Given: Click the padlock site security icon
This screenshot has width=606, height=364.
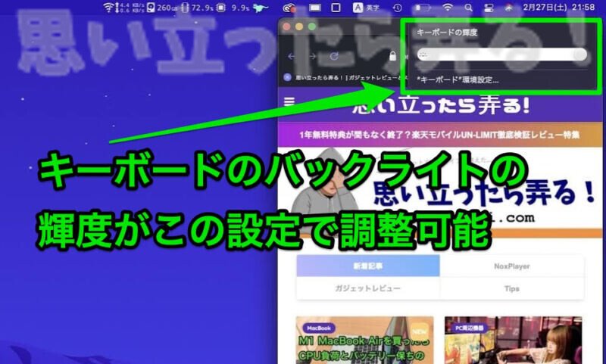Looking at the screenshot, I should tap(392, 56).
